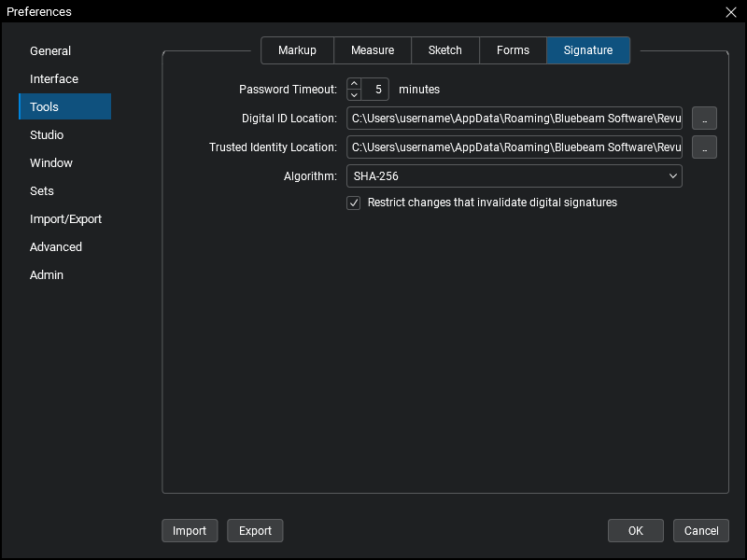Open the Measure tab

tap(372, 50)
